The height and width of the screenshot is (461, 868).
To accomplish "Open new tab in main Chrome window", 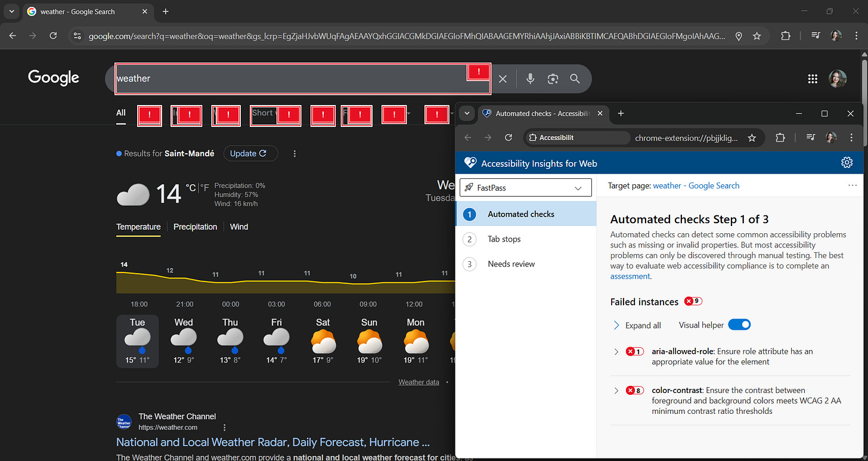I will click(166, 11).
